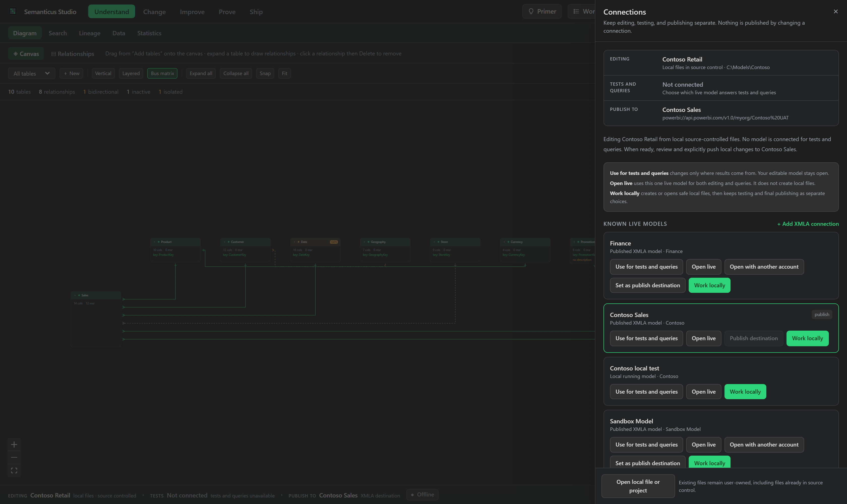Viewport: 847px width, 504px height.
Task: Click '1 bidirectional' statistic
Action: coord(101,92)
